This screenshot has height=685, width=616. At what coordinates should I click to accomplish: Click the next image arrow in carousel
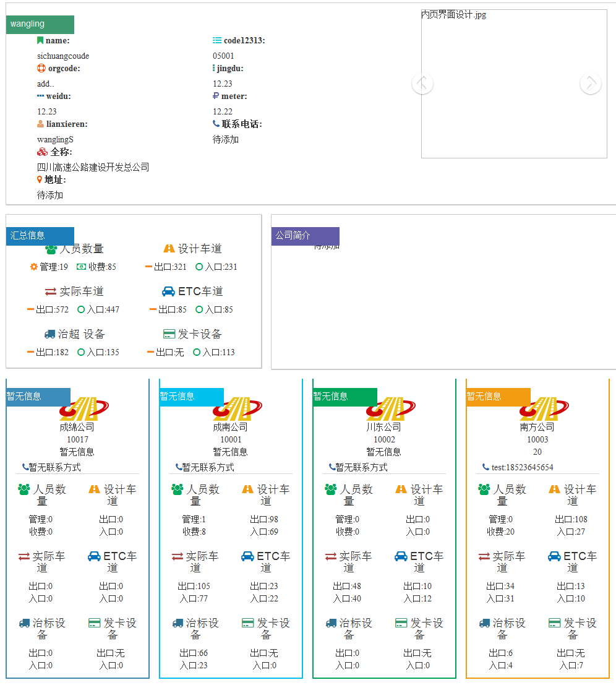[591, 83]
